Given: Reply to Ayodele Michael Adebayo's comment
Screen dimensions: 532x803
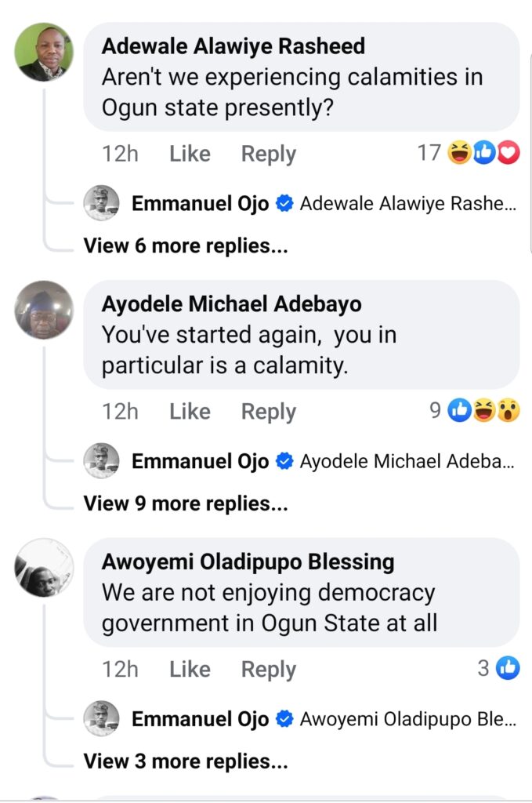Looking at the screenshot, I should [268, 411].
